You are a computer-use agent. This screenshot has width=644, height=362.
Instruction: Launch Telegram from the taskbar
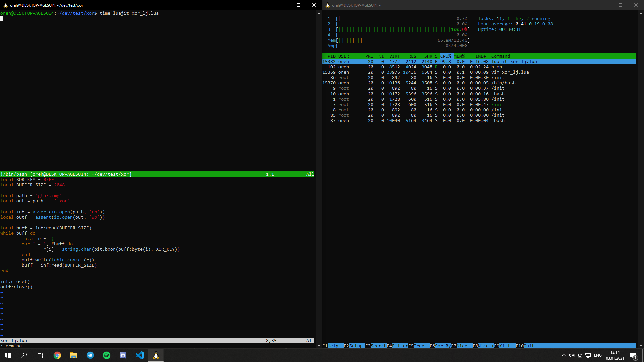[90, 355]
